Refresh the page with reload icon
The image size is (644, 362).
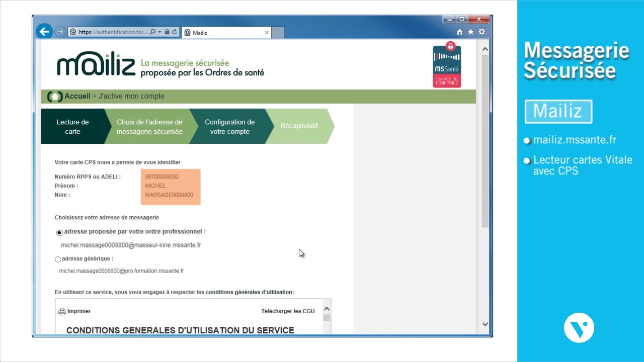point(175,32)
